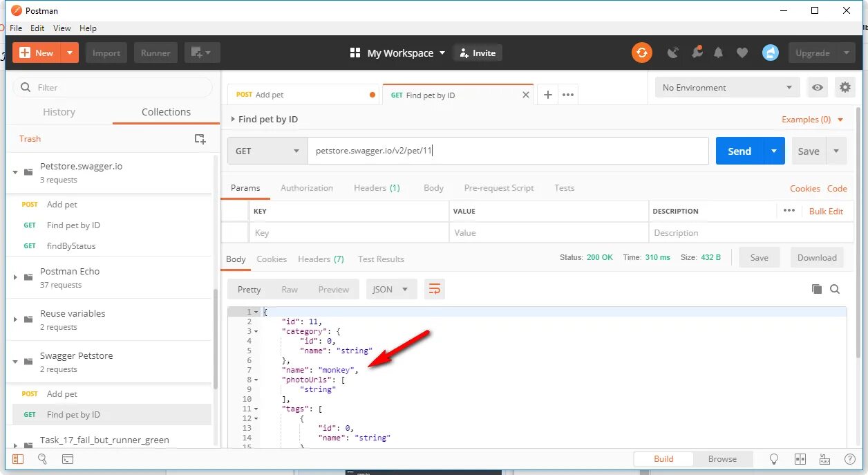Open the Send button dropdown arrow

774,151
